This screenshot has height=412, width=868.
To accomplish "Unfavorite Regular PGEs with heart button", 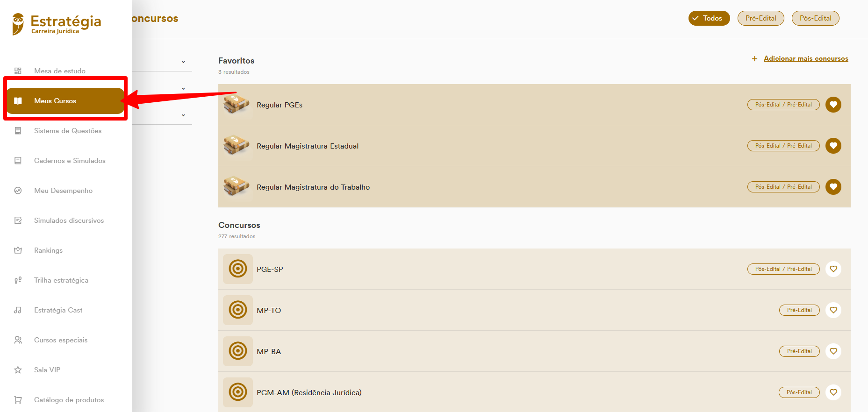I will pyautogui.click(x=833, y=105).
